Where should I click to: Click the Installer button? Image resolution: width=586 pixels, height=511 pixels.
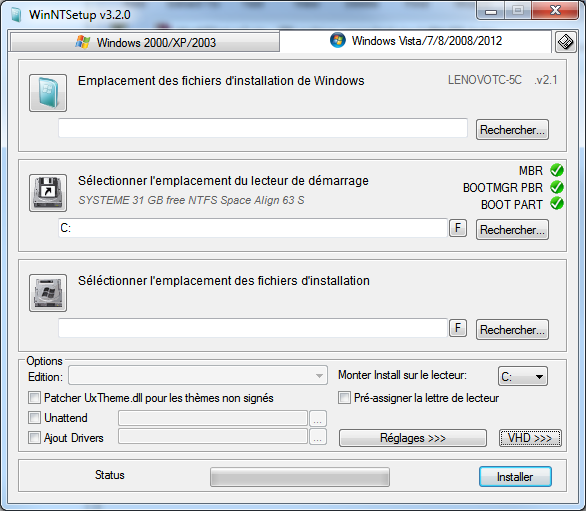tap(515, 477)
